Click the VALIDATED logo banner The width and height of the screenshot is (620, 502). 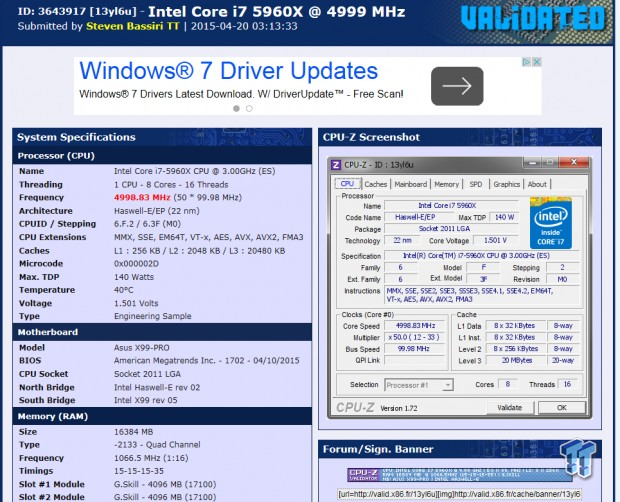point(533,18)
